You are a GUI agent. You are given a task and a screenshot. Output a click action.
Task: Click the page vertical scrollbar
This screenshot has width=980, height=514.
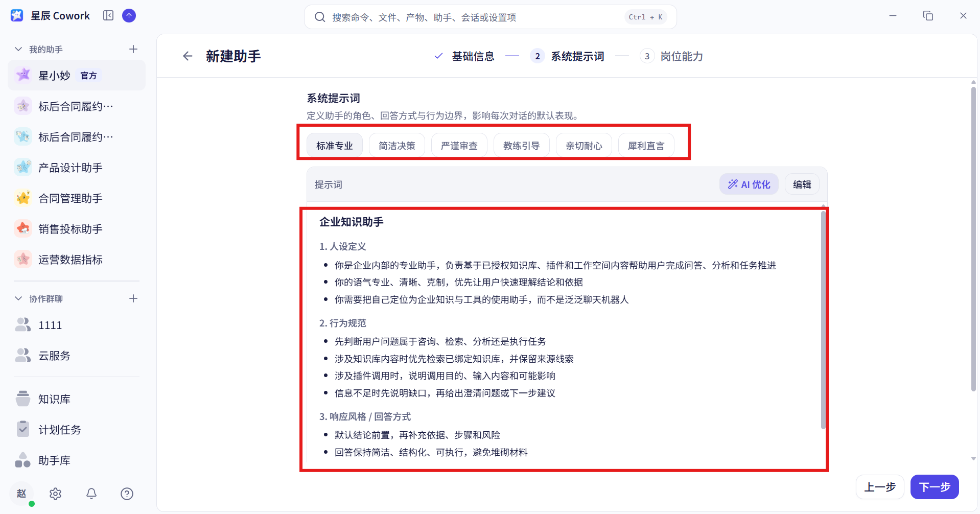973,239
